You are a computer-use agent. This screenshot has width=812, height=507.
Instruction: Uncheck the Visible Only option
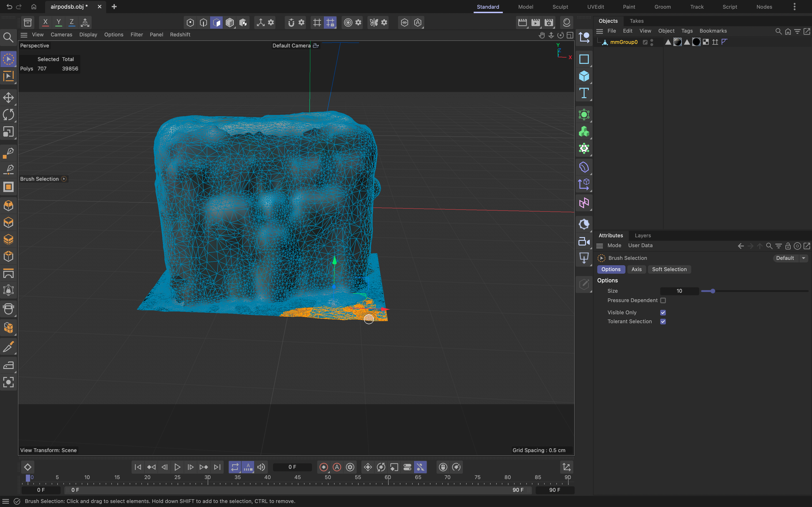pos(663,312)
